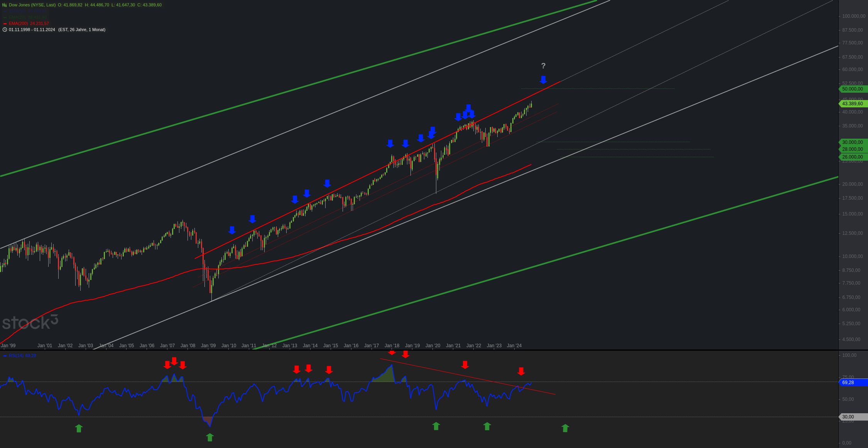Click the clock icon next to date range
The image size is (868, 448).
pyautogui.click(x=5, y=30)
